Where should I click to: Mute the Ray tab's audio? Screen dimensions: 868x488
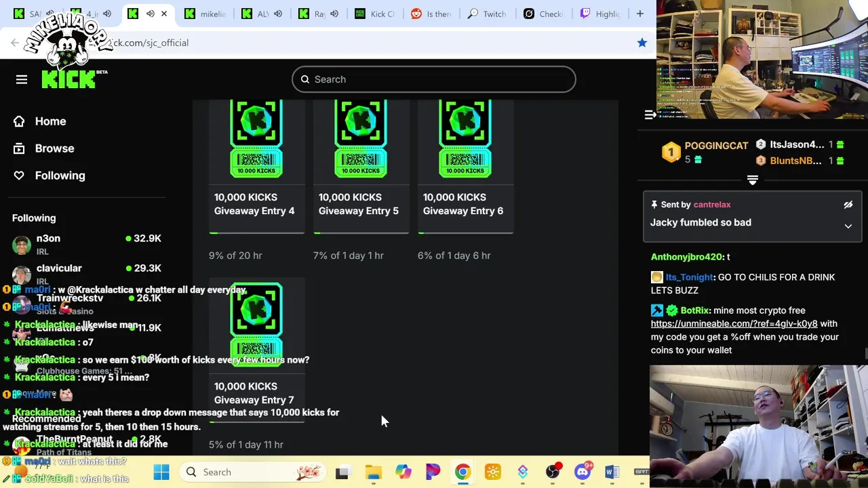(334, 14)
